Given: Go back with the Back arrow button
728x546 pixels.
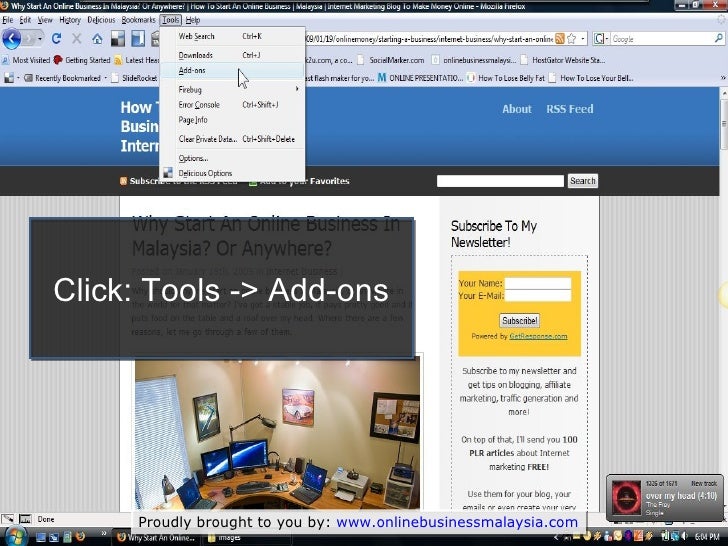Looking at the screenshot, I should (x=12, y=39).
